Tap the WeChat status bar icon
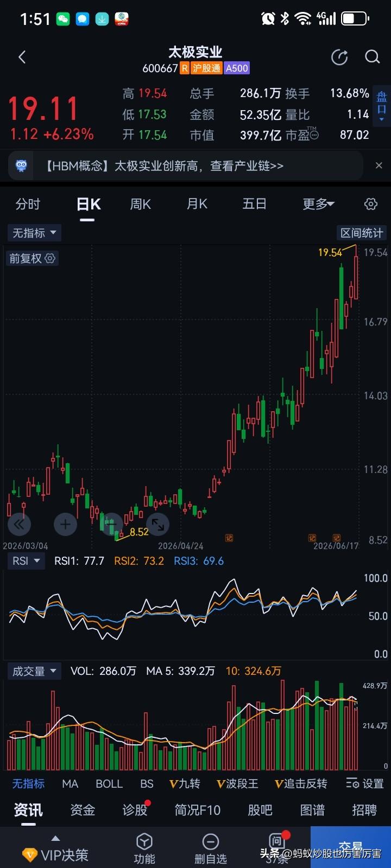The height and width of the screenshot is (868, 391). (63, 20)
